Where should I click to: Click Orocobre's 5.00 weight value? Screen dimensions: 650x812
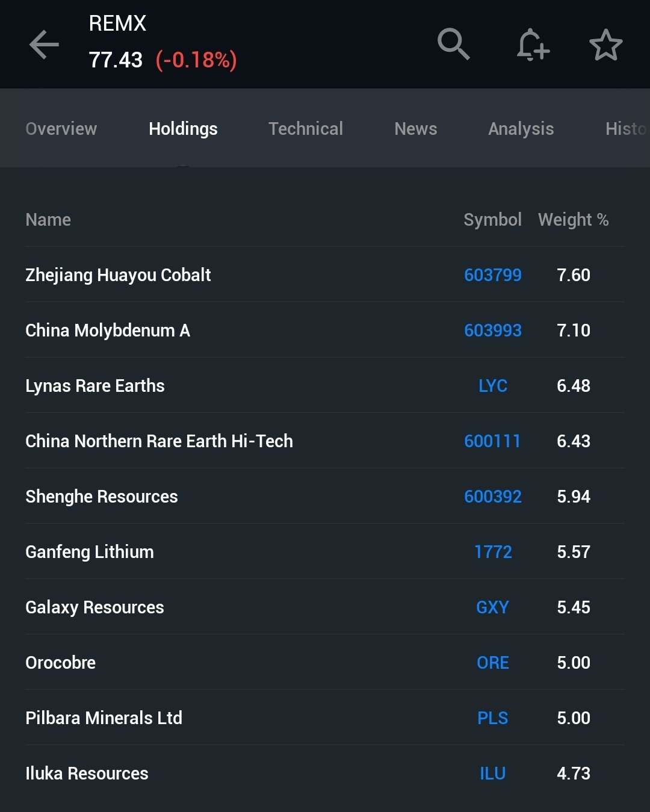point(574,663)
